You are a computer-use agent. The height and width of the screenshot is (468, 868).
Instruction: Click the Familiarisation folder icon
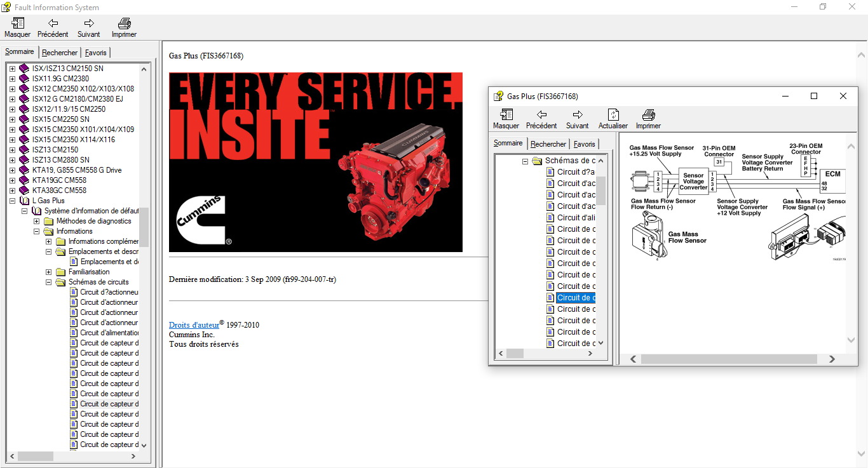[60, 272]
